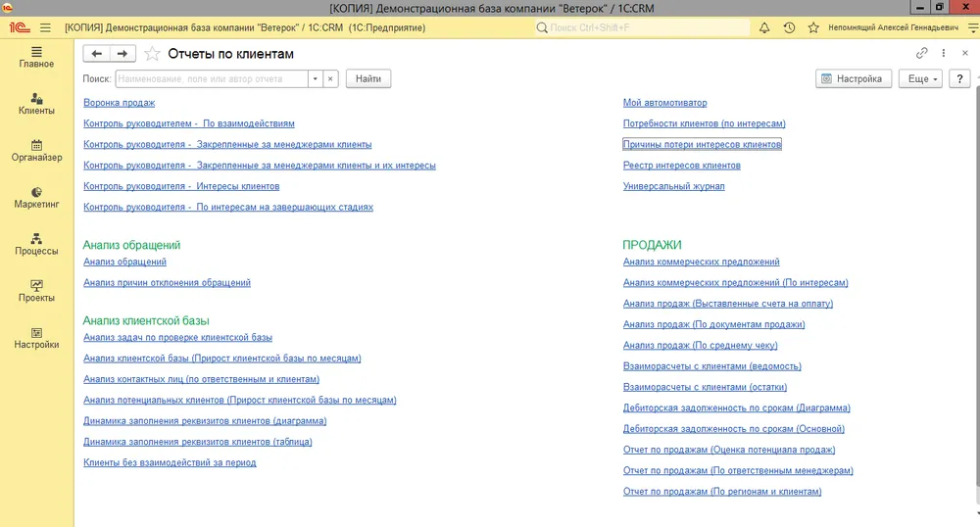Open Анализ клиентской базы (Прирост по месяцам)
Screen dimensions: 980x527
pyautogui.click(x=221, y=359)
